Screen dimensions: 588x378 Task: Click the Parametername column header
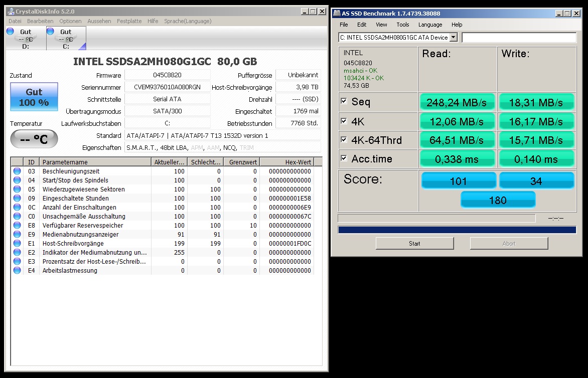(x=95, y=162)
